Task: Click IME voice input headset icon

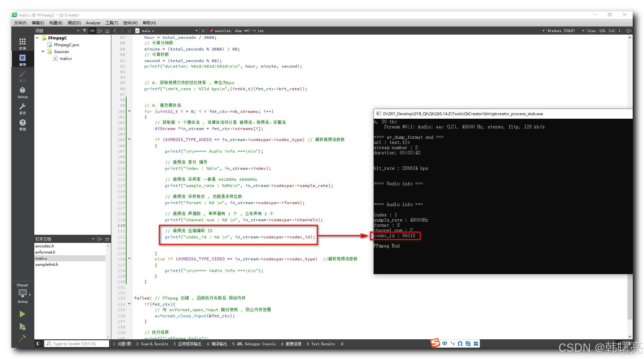Action: 460,343
